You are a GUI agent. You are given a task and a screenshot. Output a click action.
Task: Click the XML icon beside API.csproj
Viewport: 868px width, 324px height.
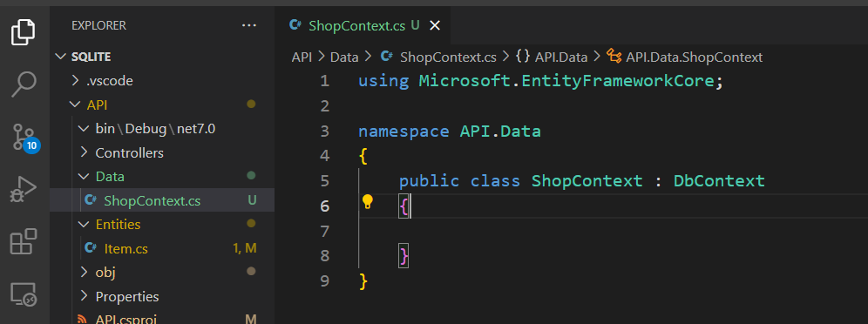[x=82, y=319]
